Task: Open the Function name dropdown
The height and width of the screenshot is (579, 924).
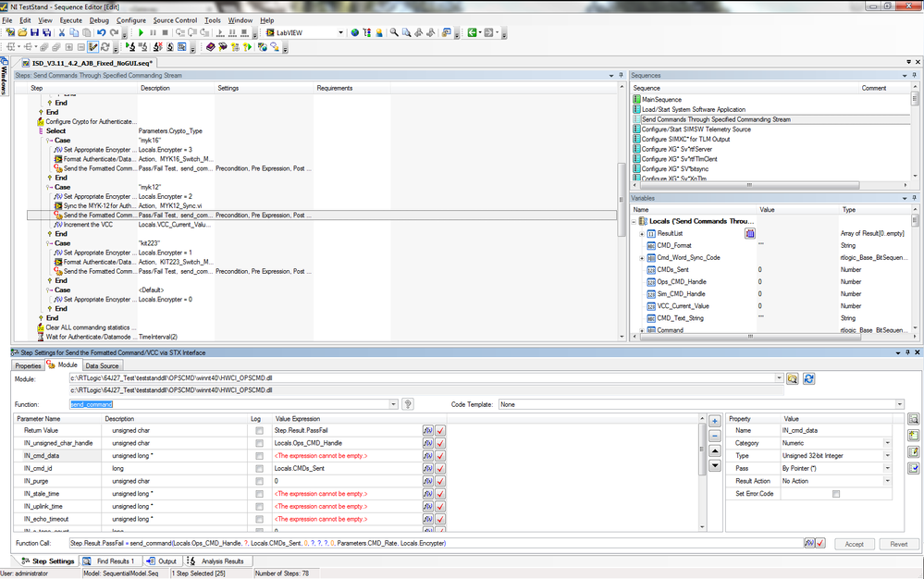Action: click(x=394, y=404)
